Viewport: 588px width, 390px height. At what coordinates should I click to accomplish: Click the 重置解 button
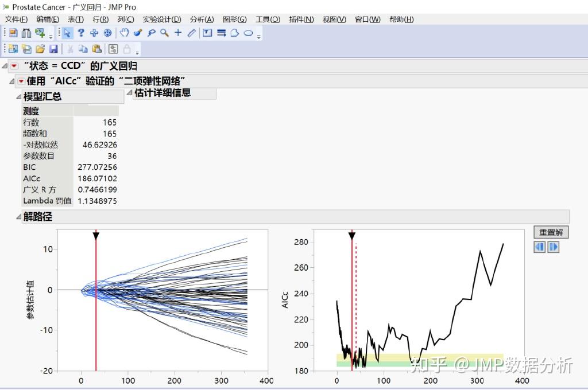[x=551, y=232]
